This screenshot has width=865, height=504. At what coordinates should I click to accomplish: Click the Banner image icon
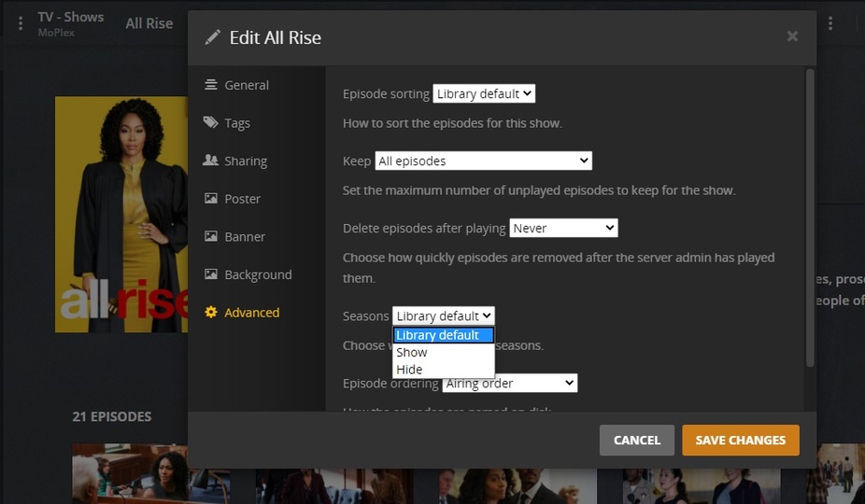click(x=211, y=236)
